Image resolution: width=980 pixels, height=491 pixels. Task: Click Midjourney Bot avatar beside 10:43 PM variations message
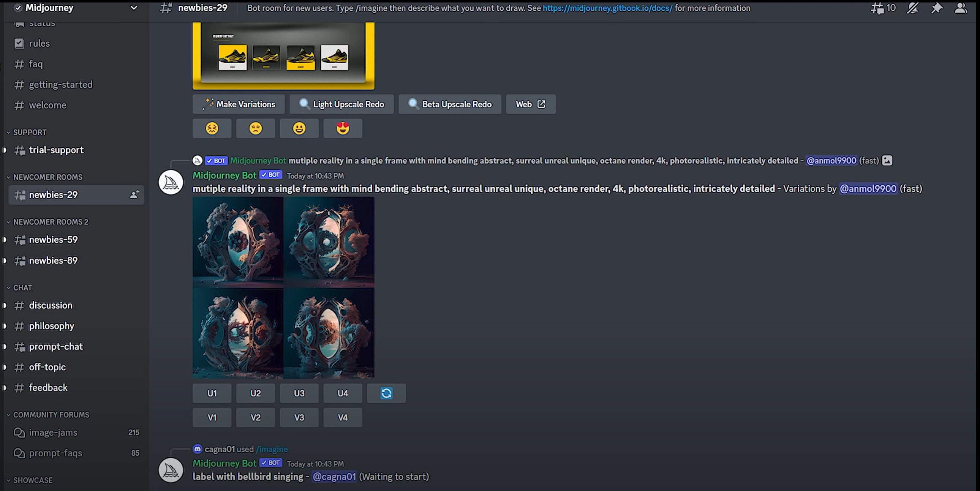point(171,182)
